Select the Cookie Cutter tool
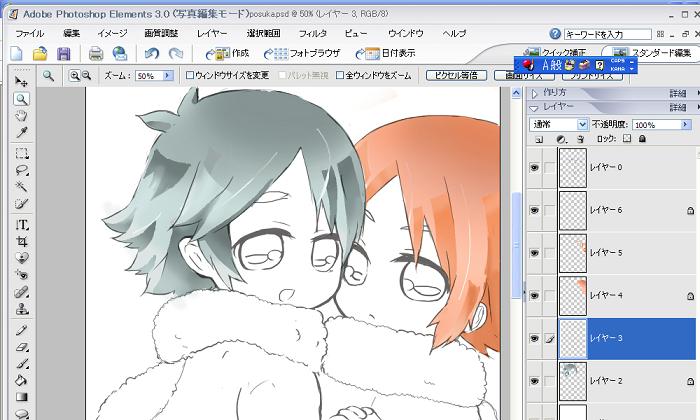700x420 pixels. (21, 258)
